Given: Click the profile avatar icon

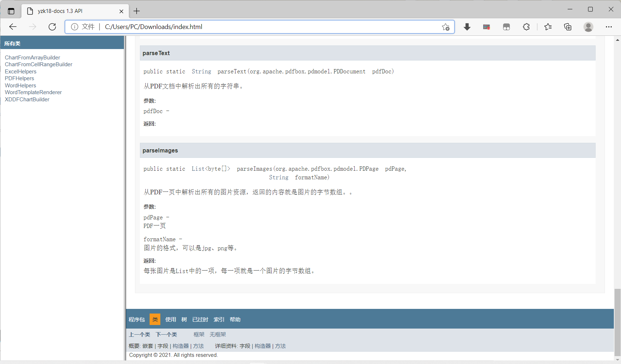Looking at the screenshot, I should pos(588,27).
